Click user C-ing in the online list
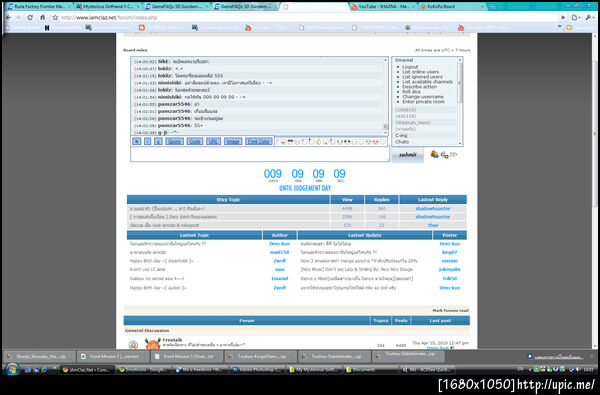The height and width of the screenshot is (395, 600). click(x=401, y=135)
